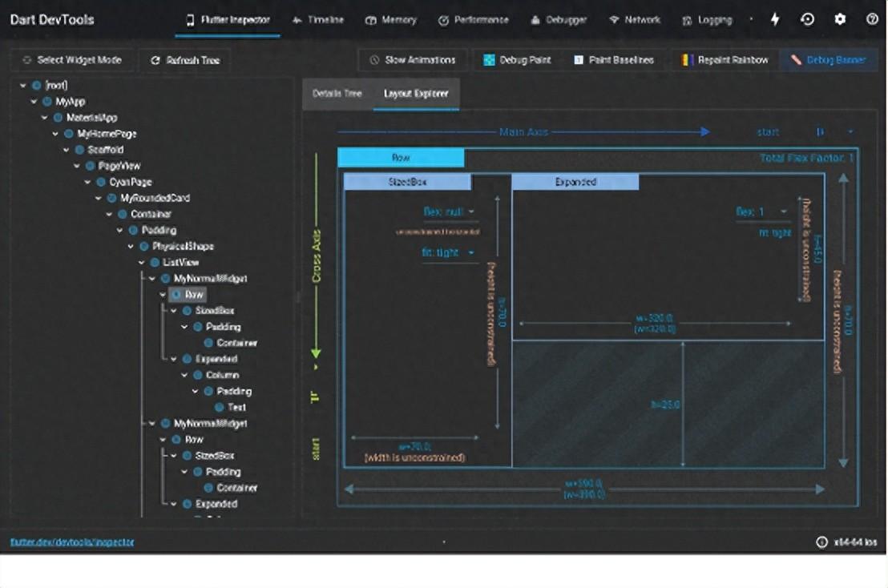
Task: Collapse the ListView node arrow
Action: pyautogui.click(x=141, y=263)
